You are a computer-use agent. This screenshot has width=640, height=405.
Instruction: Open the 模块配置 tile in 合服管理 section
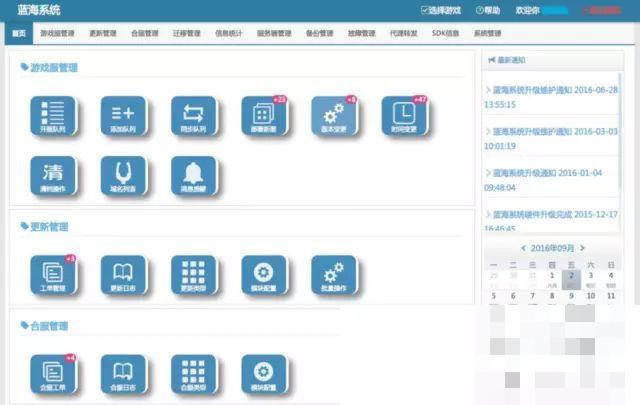[x=264, y=374]
